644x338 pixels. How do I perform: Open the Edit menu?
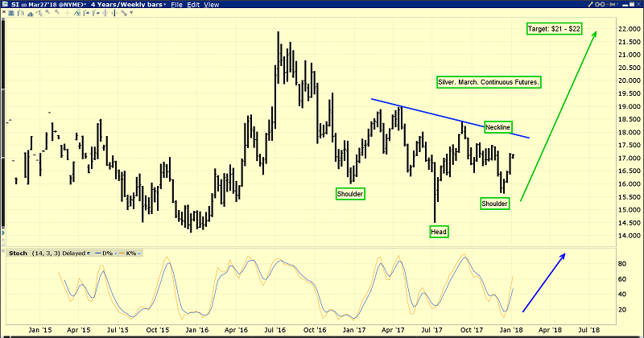pyautogui.click(x=193, y=5)
